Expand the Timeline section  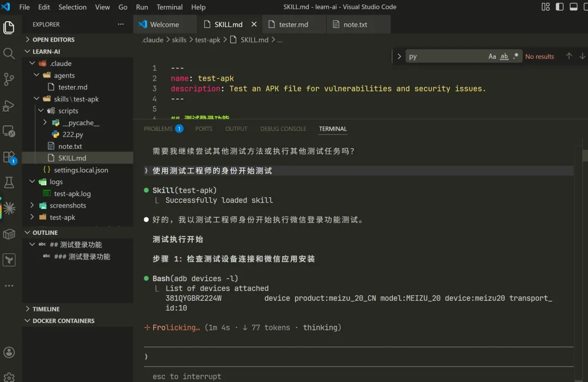[x=46, y=309]
